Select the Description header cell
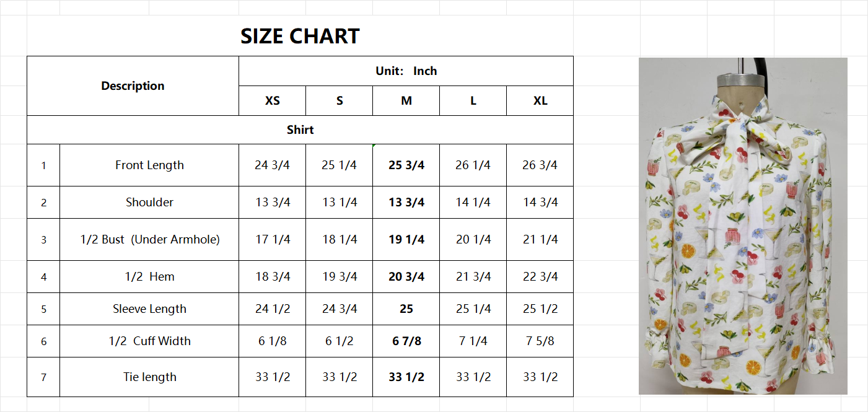Image resolution: width=868 pixels, height=412 pixels. point(133,86)
